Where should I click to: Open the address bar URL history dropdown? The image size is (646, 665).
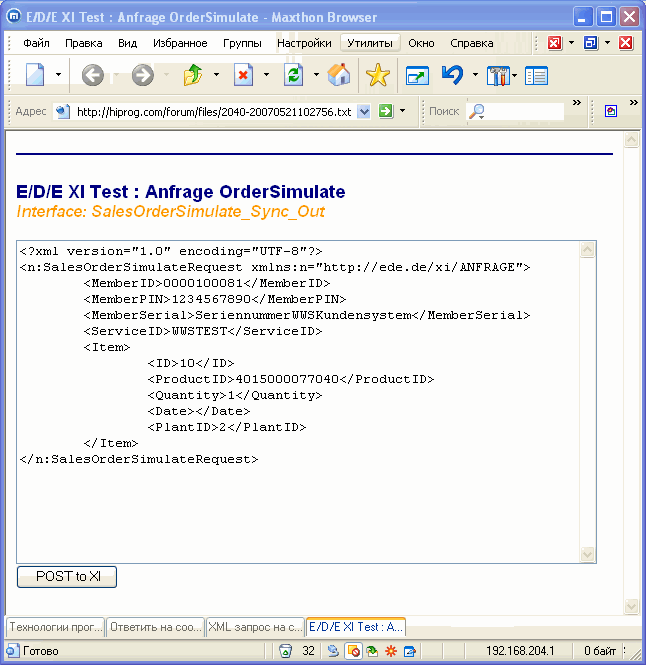tap(364, 112)
